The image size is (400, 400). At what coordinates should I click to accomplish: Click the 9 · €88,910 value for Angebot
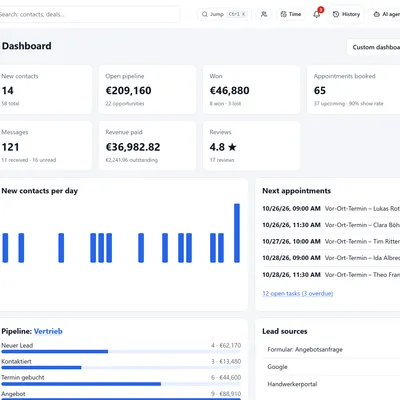point(226,394)
